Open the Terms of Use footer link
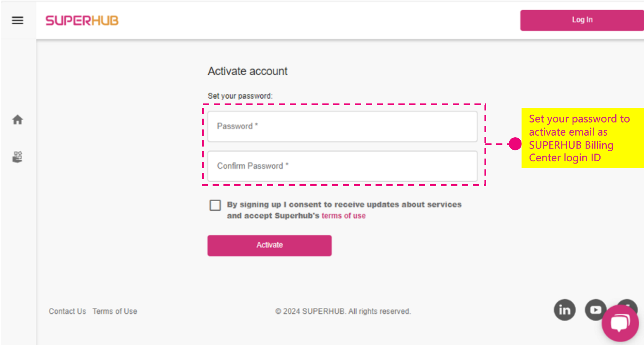The height and width of the screenshot is (345, 644). click(x=114, y=311)
